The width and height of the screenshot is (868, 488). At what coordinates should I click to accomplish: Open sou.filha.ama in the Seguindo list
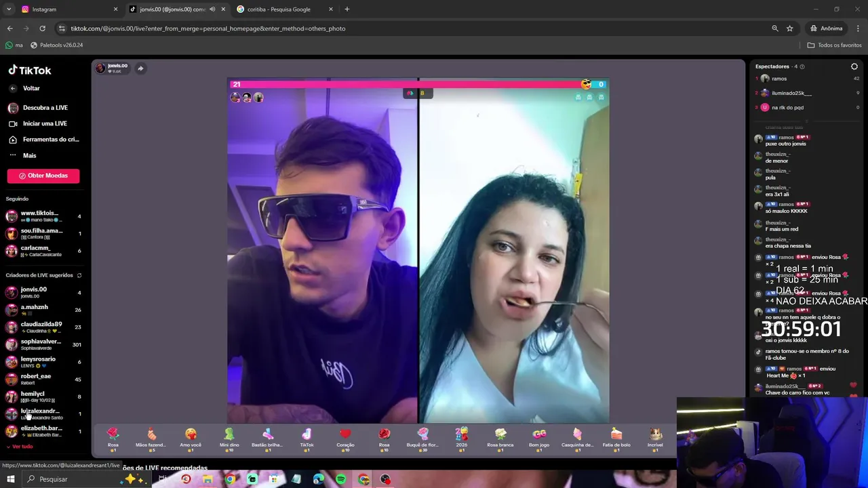tap(43, 234)
